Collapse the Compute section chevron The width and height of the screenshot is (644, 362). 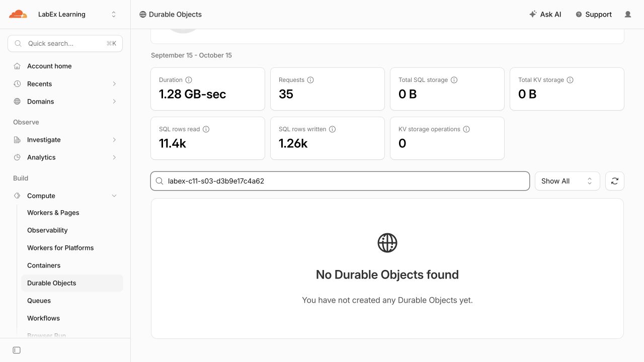[x=114, y=196]
